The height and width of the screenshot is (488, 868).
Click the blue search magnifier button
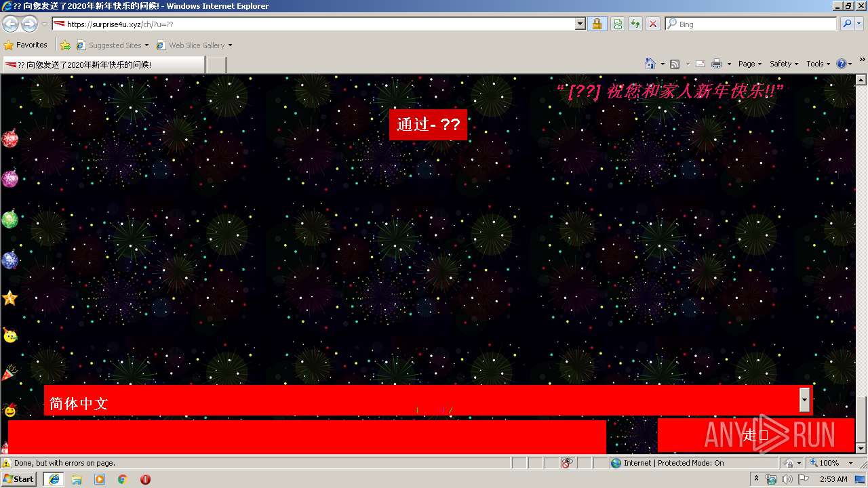[x=847, y=24]
